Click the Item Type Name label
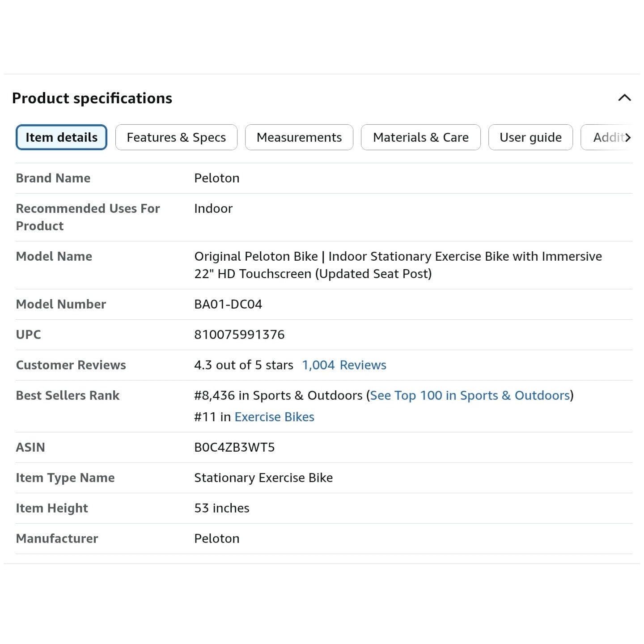This screenshot has height=644, width=644. tap(65, 478)
